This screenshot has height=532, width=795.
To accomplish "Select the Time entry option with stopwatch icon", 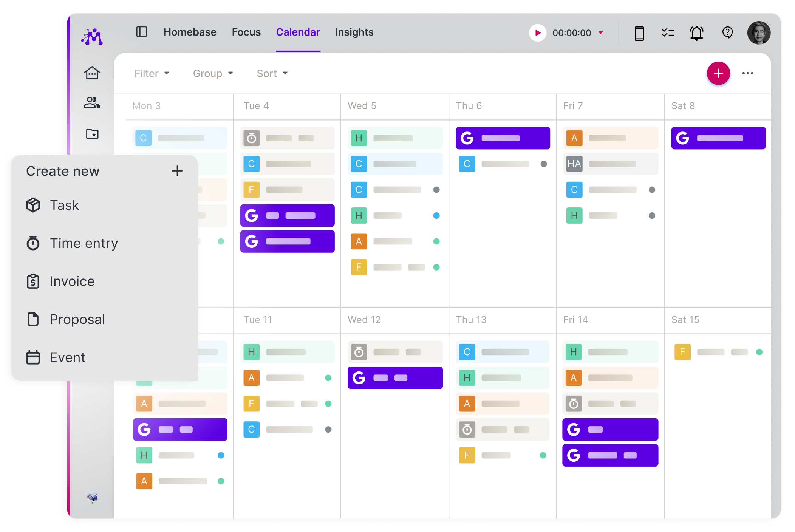I will pos(84,243).
